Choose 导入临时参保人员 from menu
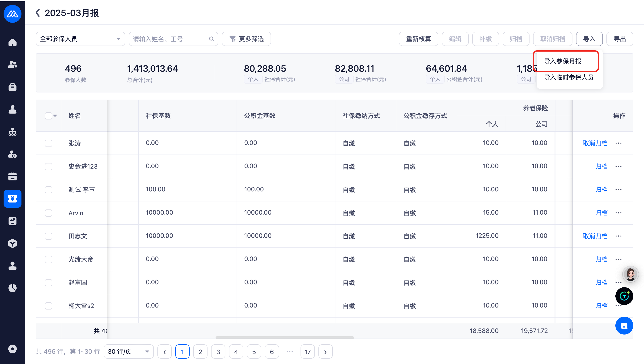Viewport: 644px width, 364px height. [568, 77]
